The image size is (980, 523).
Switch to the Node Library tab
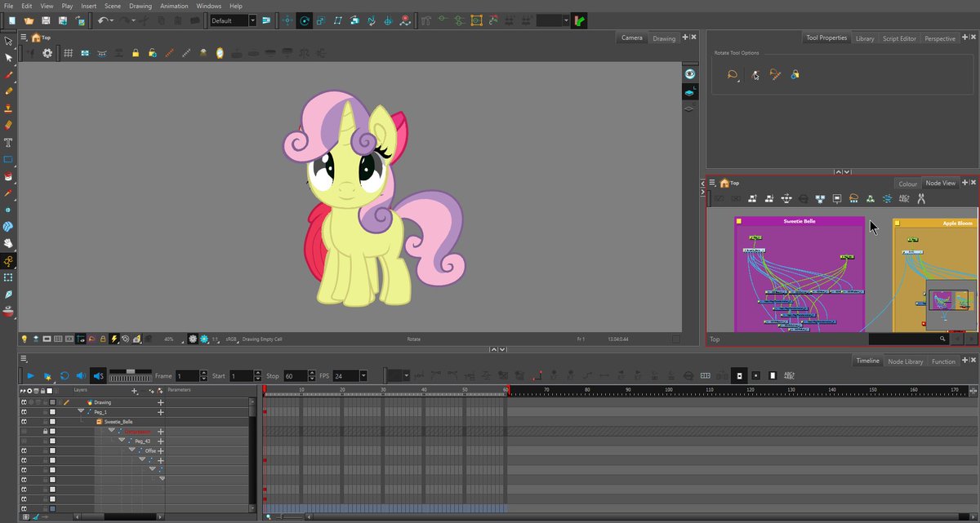click(x=906, y=361)
